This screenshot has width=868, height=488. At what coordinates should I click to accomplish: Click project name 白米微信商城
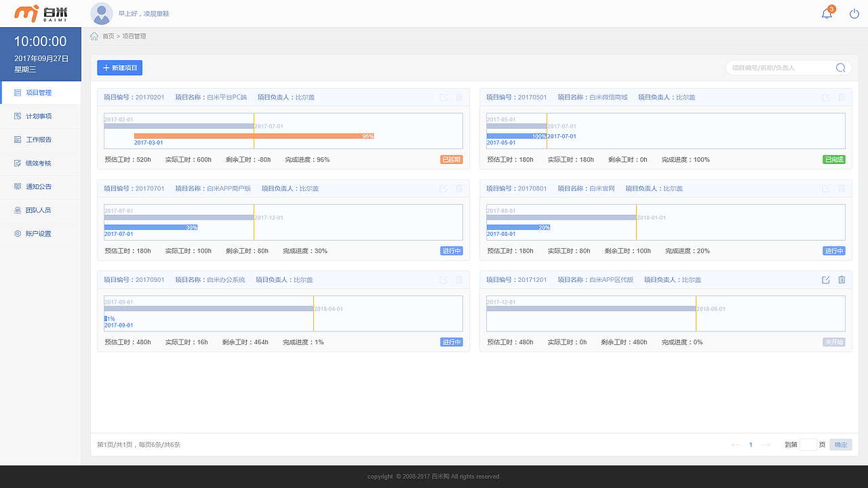(x=608, y=98)
